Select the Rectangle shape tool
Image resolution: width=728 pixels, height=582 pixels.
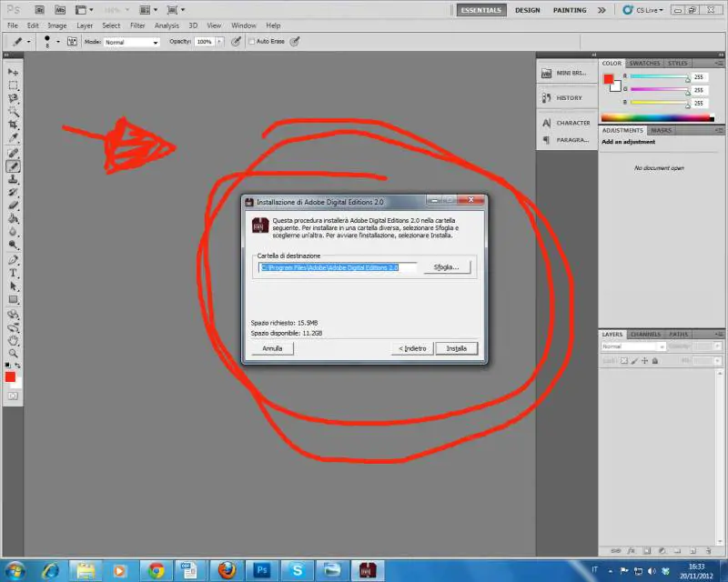pyautogui.click(x=13, y=299)
